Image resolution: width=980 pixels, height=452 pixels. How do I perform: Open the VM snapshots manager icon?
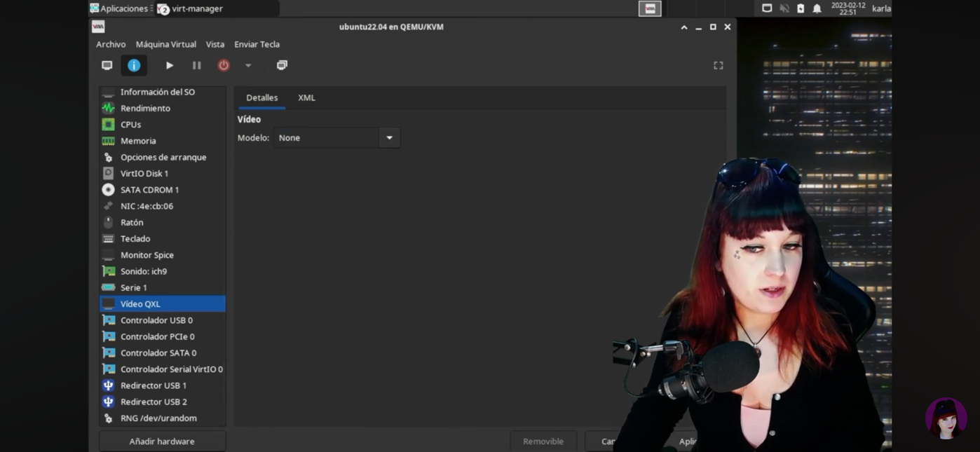coord(282,65)
